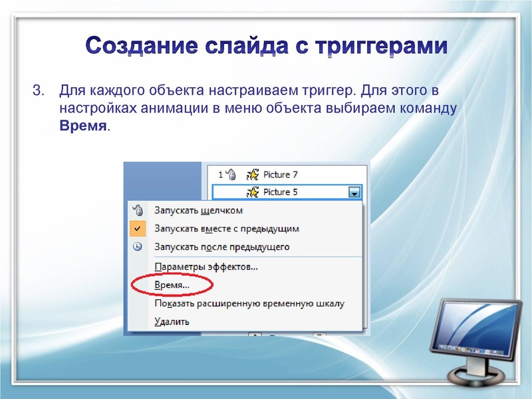This screenshot has height=399, width=532.
Task: Click the checkmark icon in the context menu
Action: click(137, 227)
